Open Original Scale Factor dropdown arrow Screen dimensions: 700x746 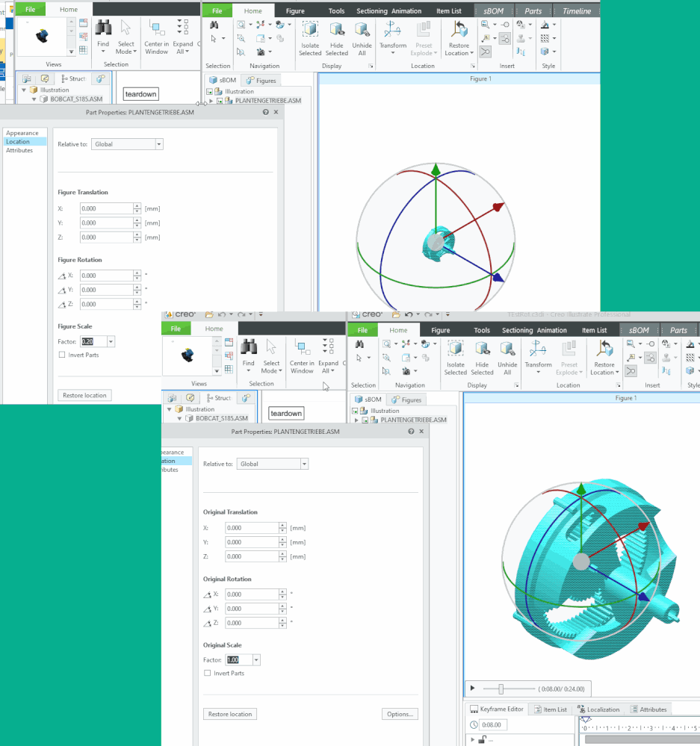256,660
